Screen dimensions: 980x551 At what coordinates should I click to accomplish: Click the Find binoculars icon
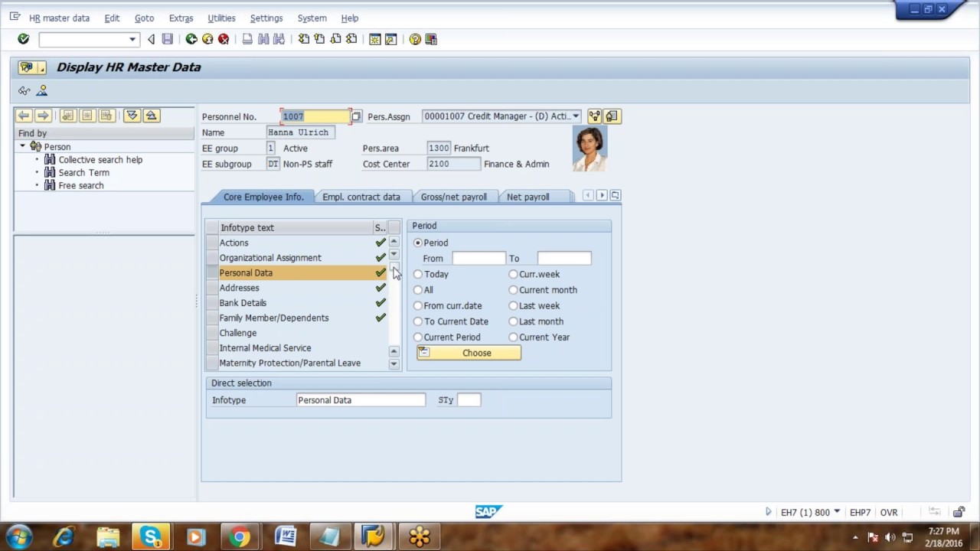pos(263,39)
